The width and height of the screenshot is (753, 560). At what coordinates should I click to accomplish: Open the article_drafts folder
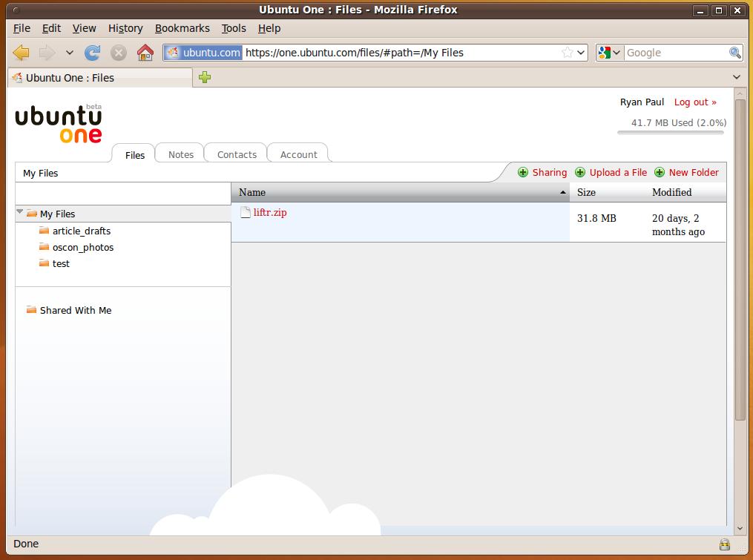(82, 231)
